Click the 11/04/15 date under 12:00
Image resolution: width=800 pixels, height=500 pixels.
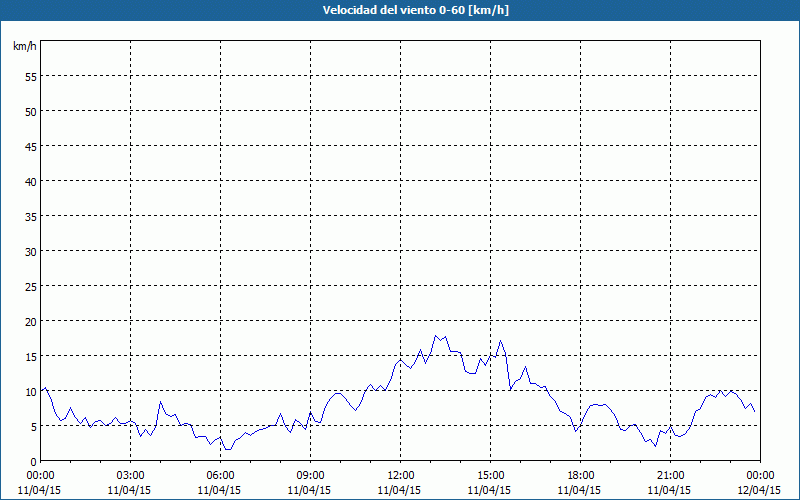click(x=399, y=490)
